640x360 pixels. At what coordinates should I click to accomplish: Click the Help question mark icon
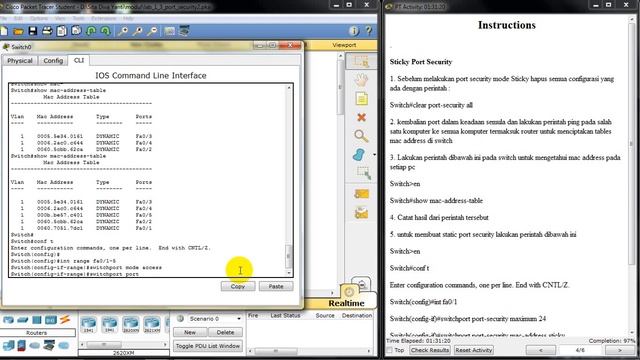coord(369,31)
